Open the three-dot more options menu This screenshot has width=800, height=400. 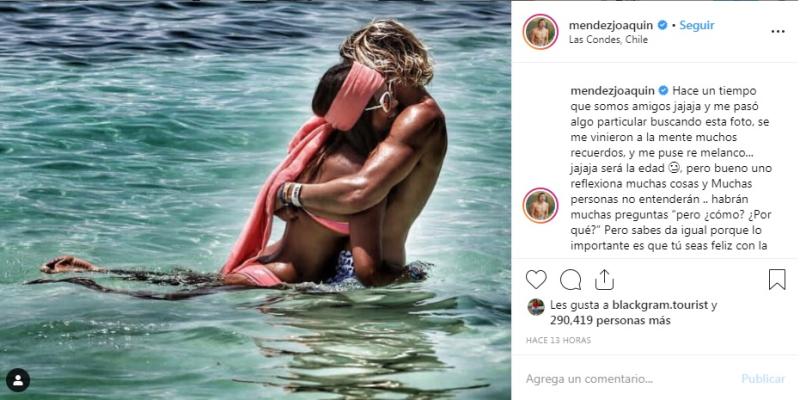click(778, 32)
